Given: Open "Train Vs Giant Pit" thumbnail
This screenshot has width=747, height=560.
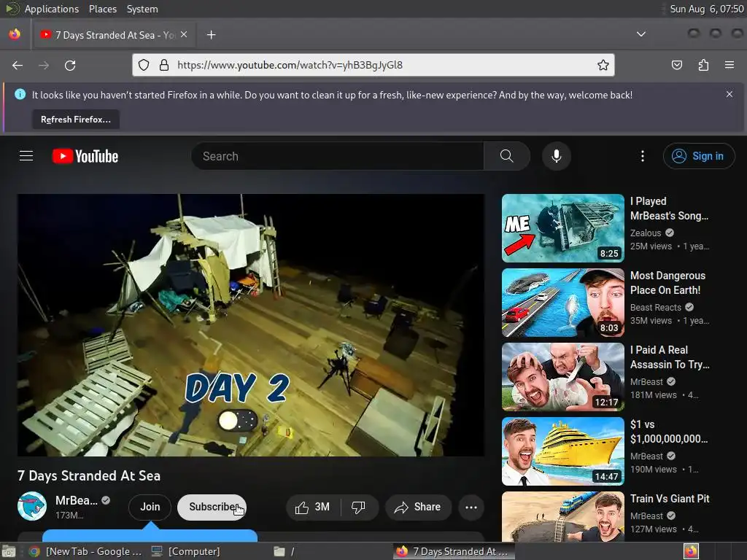Looking at the screenshot, I should pyautogui.click(x=562, y=517).
